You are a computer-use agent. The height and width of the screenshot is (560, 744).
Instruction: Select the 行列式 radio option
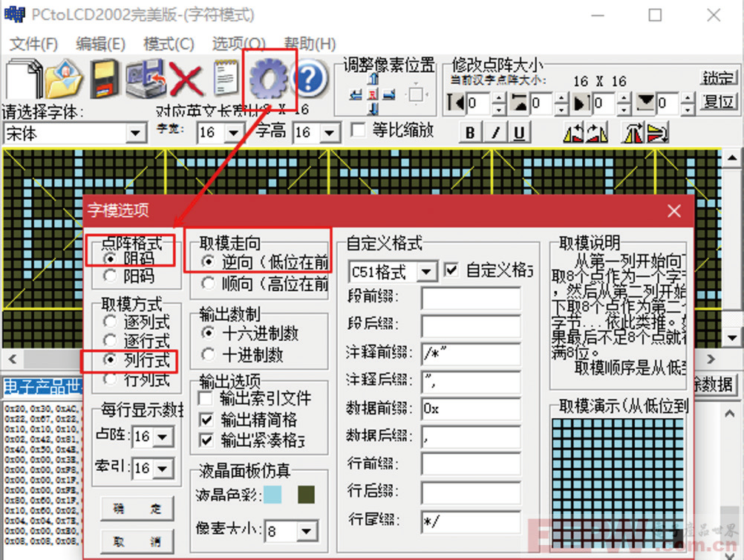pos(110,379)
